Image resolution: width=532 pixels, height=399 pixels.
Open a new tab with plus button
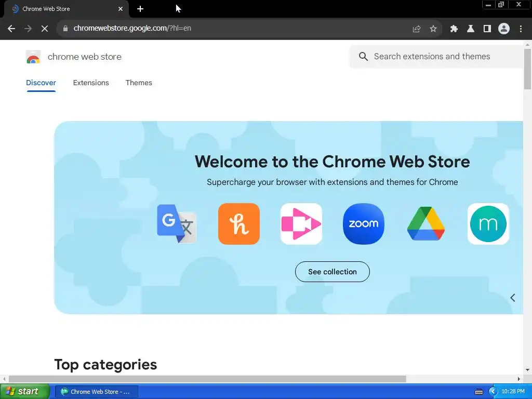coord(140,9)
